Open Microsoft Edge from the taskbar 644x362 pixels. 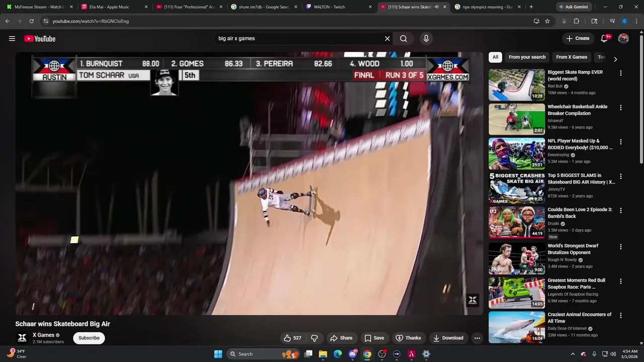[338, 354]
